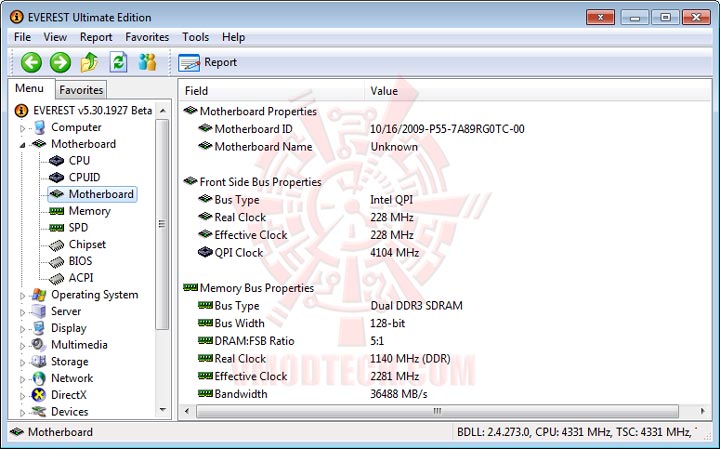720x449 pixels.
Task: Switch to the Favorites tab
Action: pos(81,90)
